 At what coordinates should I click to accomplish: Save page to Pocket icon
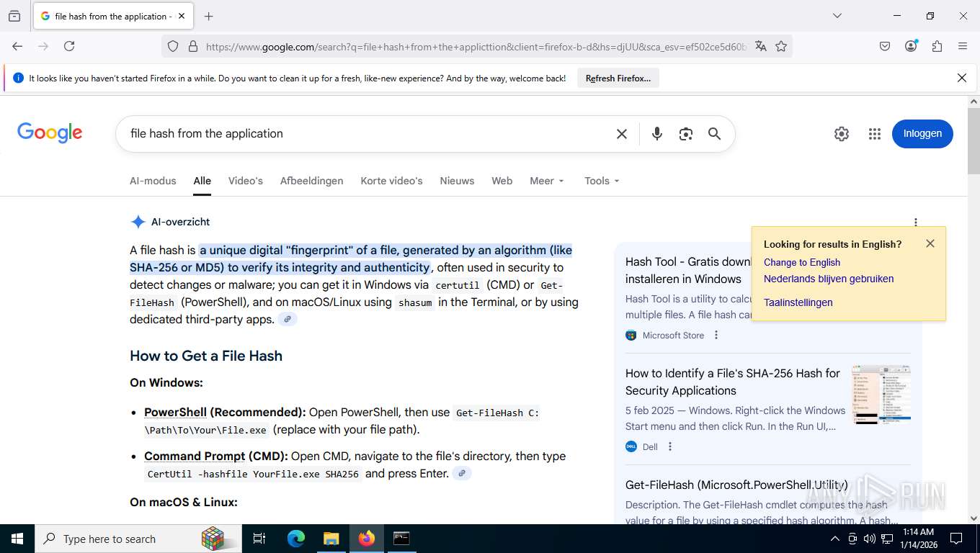click(x=885, y=46)
